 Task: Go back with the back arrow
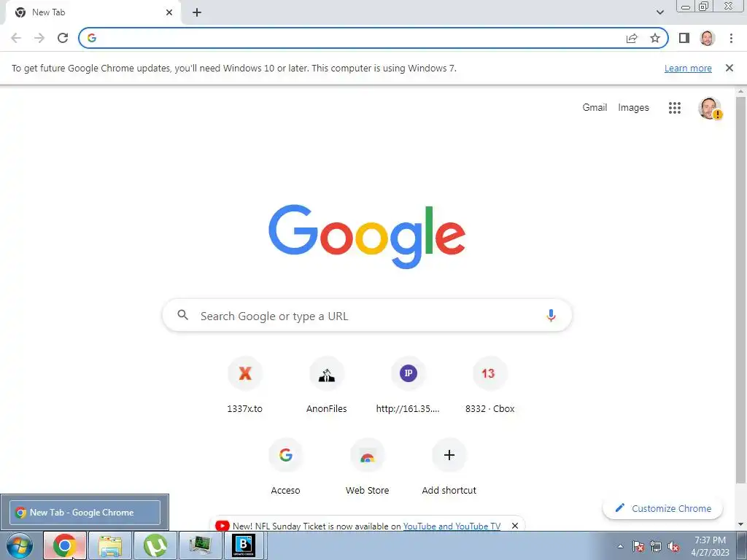pyautogui.click(x=16, y=38)
